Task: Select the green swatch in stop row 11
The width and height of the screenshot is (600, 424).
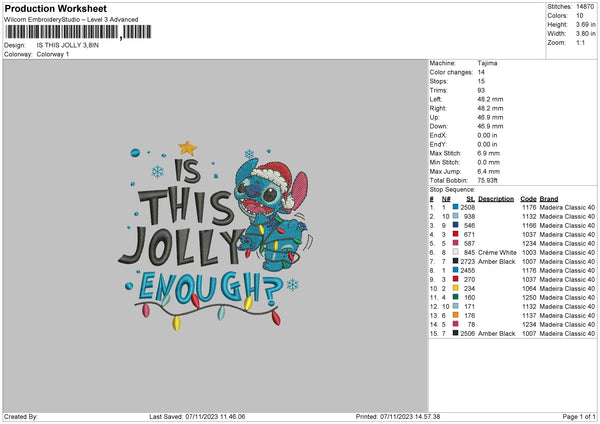Action: [x=455, y=297]
